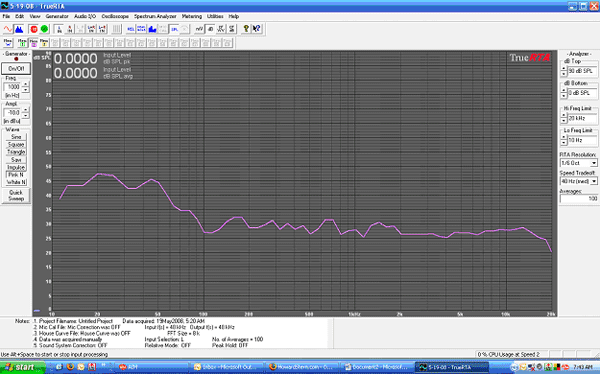Expand the RTA Resolution dropdown
Viewport: 600px width, 374px height.
click(x=594, y=163)
